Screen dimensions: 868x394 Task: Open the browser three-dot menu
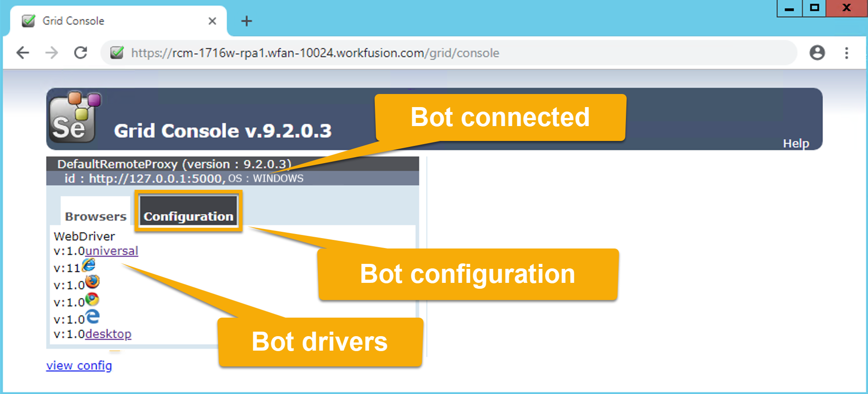pyautogui.click(x=847, y=53)
